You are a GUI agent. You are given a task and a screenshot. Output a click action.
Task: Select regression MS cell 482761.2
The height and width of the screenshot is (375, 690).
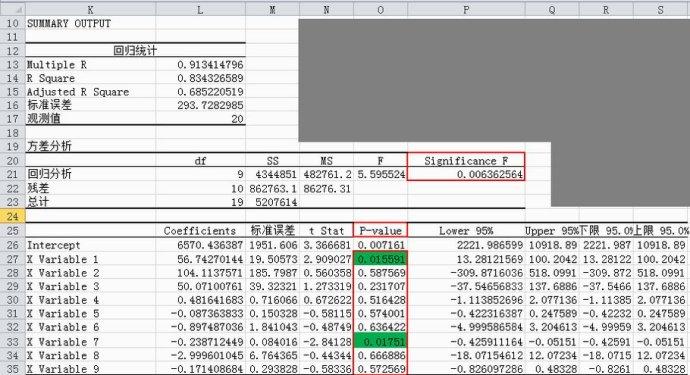click(327, 174)
